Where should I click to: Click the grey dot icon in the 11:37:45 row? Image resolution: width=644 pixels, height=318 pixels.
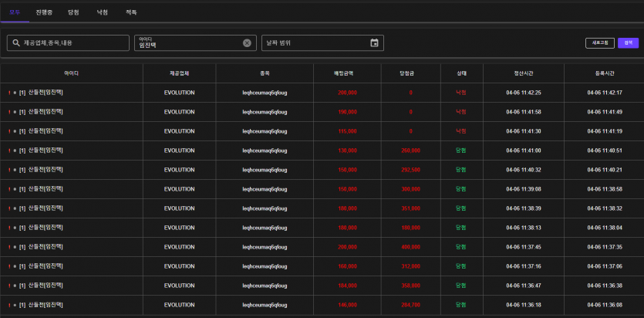(x=15, y=247)
